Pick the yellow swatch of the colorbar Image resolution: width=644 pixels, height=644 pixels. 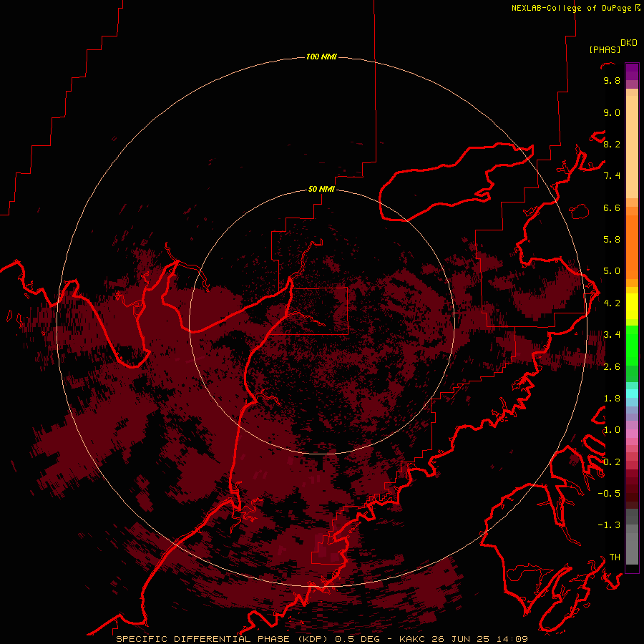pos(632,306)
